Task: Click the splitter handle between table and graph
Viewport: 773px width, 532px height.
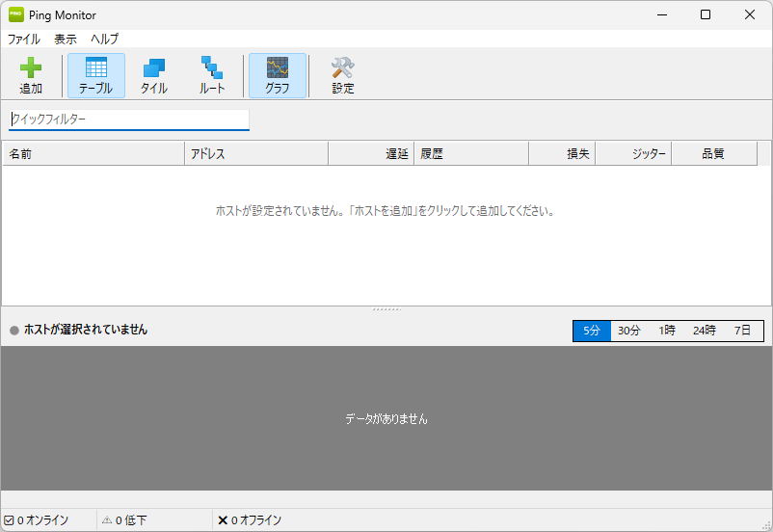Action: point(386,309)
